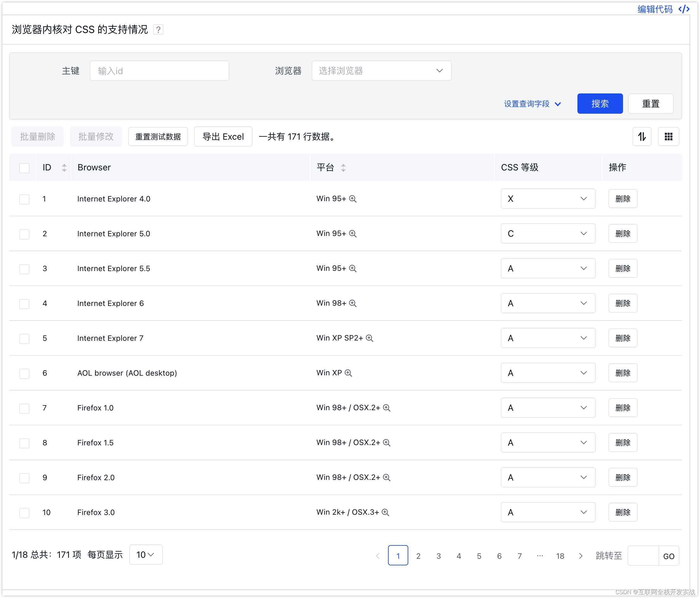Check the row for Firefox 1.0
This screenshot has width=700, height=598.
pyautogui.click(x=24, y=409)
